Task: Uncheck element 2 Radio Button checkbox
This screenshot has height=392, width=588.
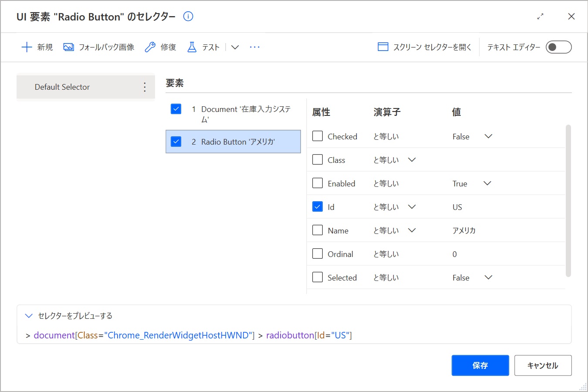Action: click(176, 142)
